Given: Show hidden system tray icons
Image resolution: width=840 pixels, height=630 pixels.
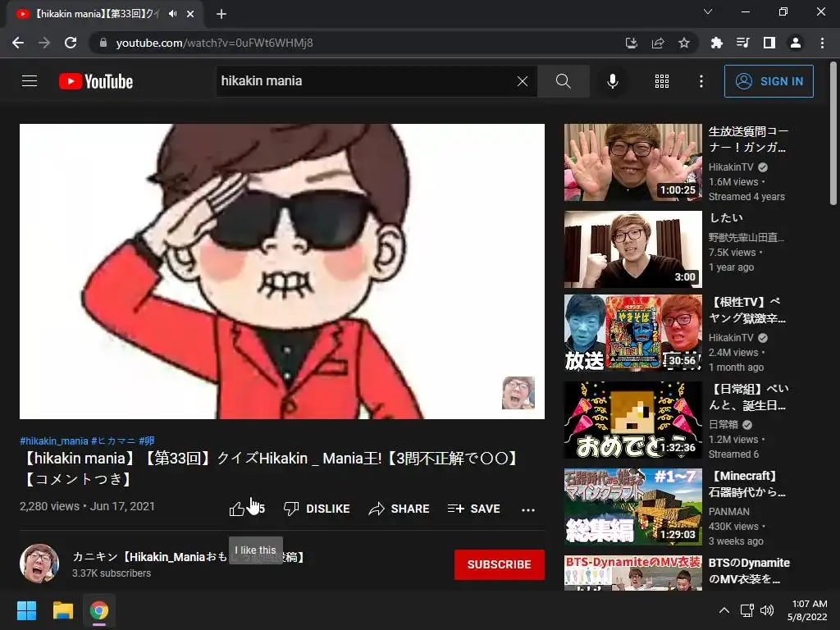Looking at the screenshot, I should (724, 610).
